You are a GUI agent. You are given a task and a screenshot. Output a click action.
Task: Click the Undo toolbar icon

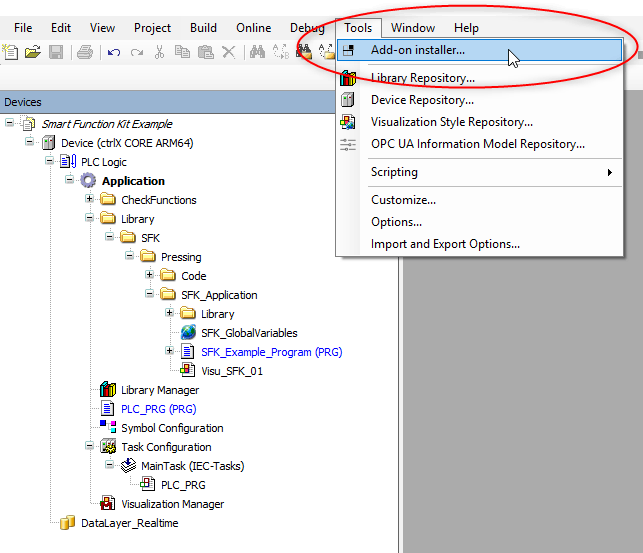[114, 52]
